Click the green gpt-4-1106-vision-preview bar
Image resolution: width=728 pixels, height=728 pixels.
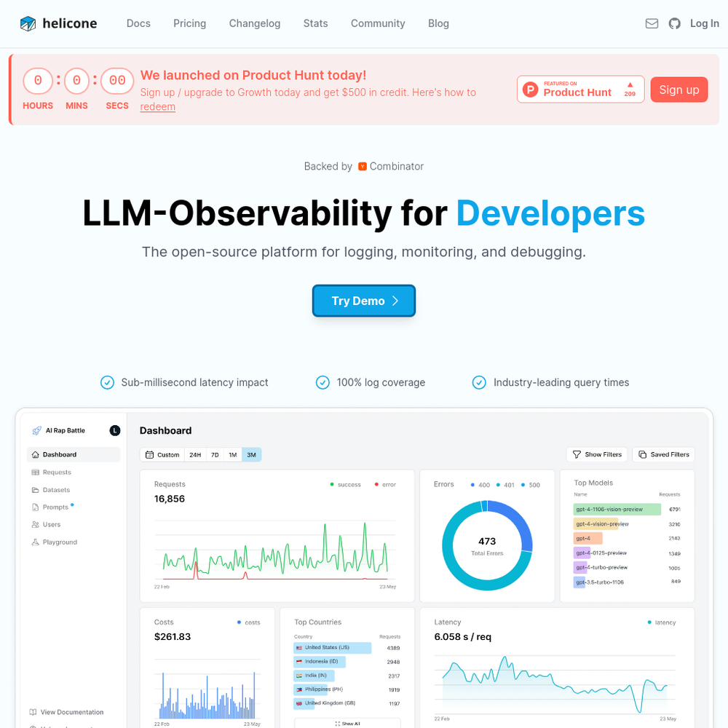tap(617, 510)
